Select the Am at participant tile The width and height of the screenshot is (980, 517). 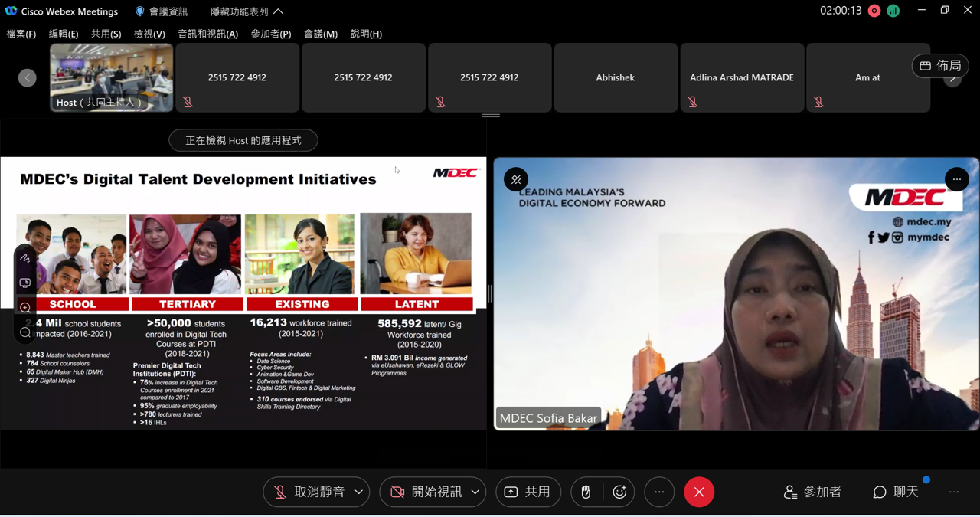[x=868, y=77]
